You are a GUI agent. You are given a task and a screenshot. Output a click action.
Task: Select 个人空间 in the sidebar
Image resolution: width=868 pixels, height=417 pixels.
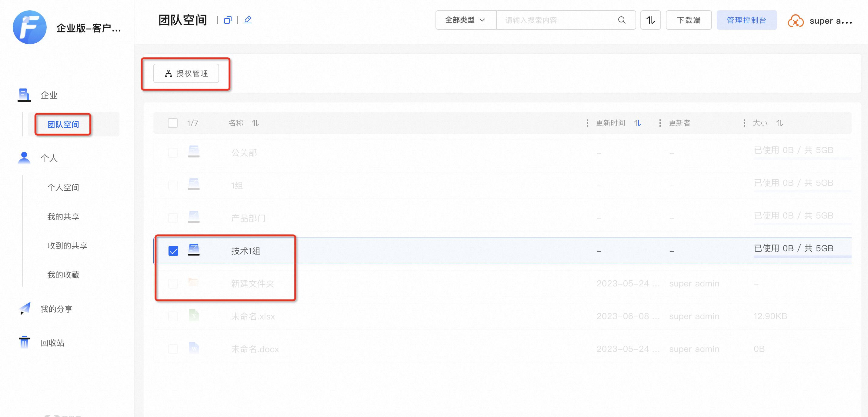[x=63, y=187]
